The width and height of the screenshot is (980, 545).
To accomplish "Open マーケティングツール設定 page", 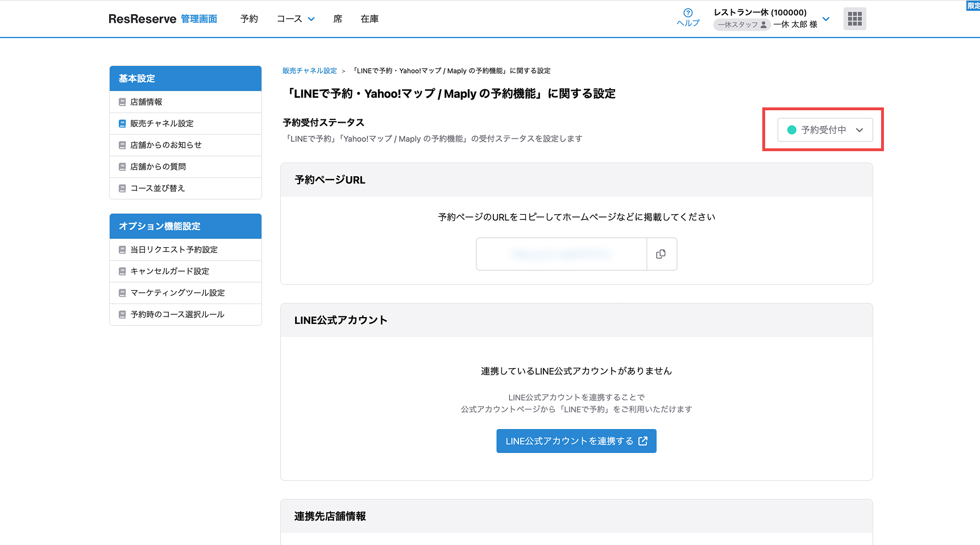I will (x=185, y=293).
